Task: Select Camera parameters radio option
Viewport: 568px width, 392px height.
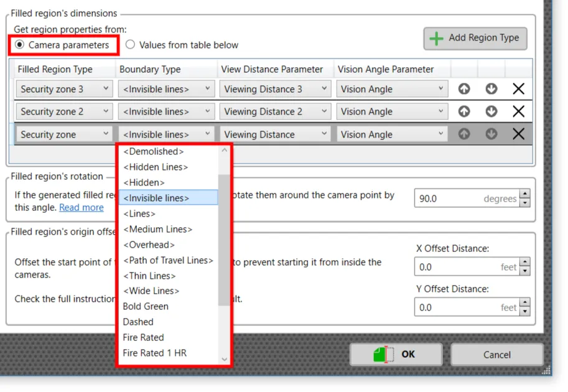Action: 21,45
